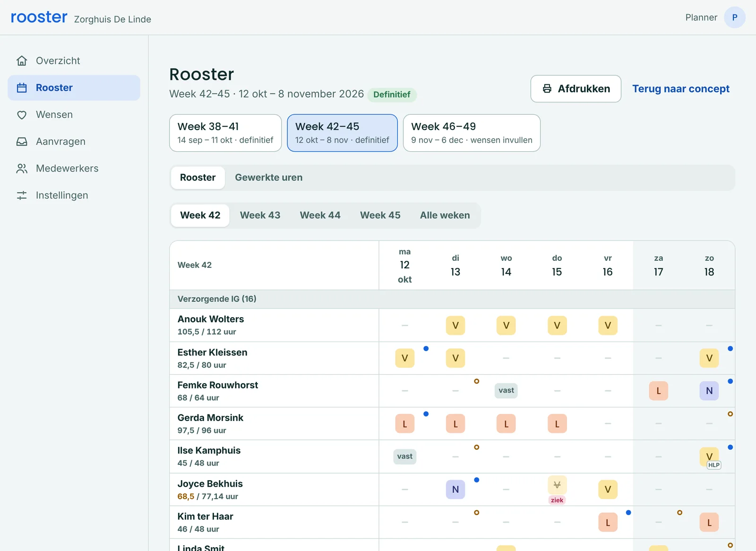Click the Overzicht home icon

[x=22, y=61]
